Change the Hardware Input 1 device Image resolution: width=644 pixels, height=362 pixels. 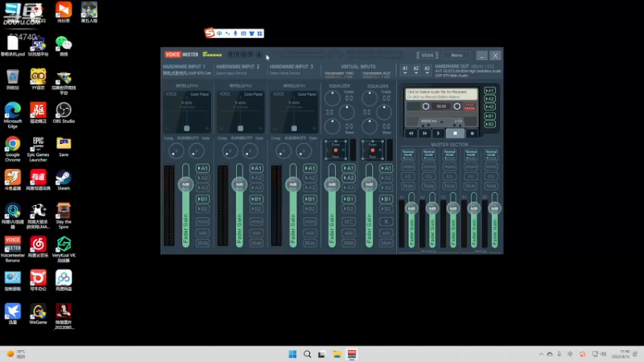click(x=187, y=73)
